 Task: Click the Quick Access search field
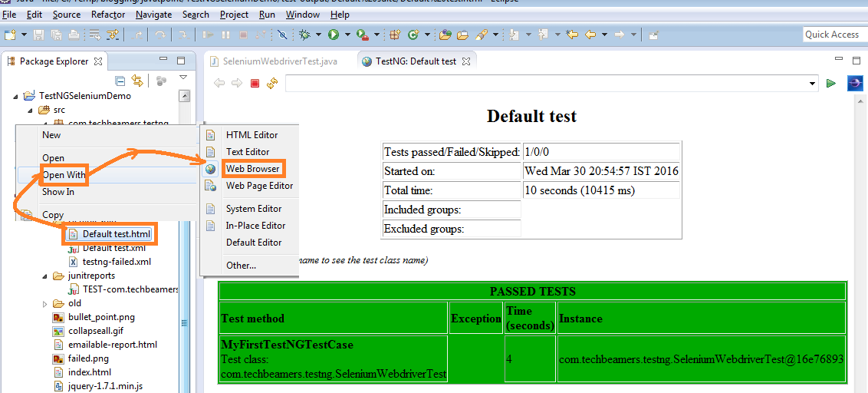pyautogui.click(x=834, y=35)
